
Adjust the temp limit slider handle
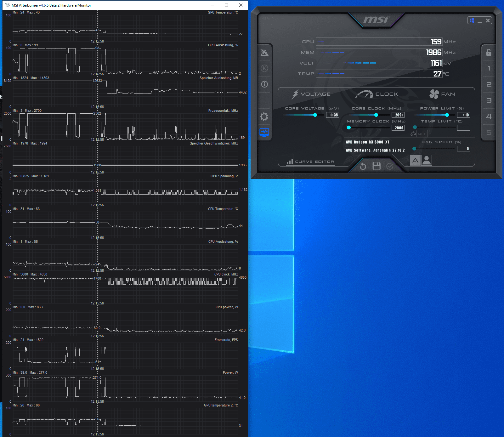[x=415, y=128]
